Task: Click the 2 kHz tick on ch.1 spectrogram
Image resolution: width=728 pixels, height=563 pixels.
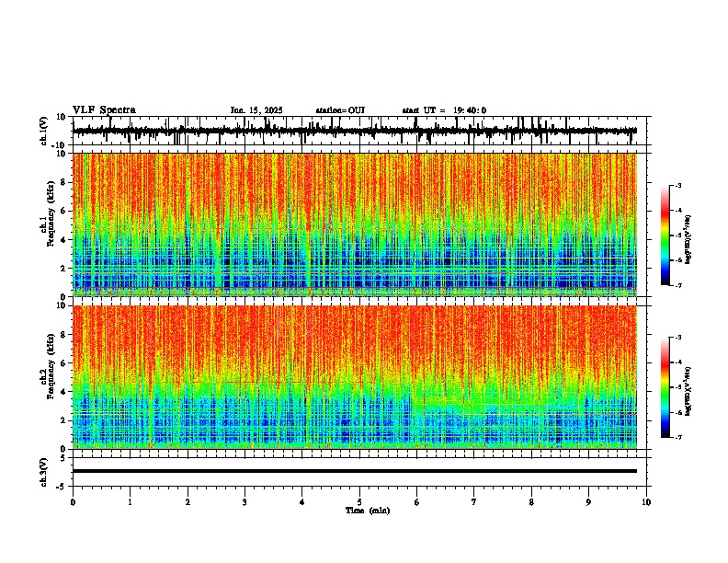Action: tap(63, 269)
